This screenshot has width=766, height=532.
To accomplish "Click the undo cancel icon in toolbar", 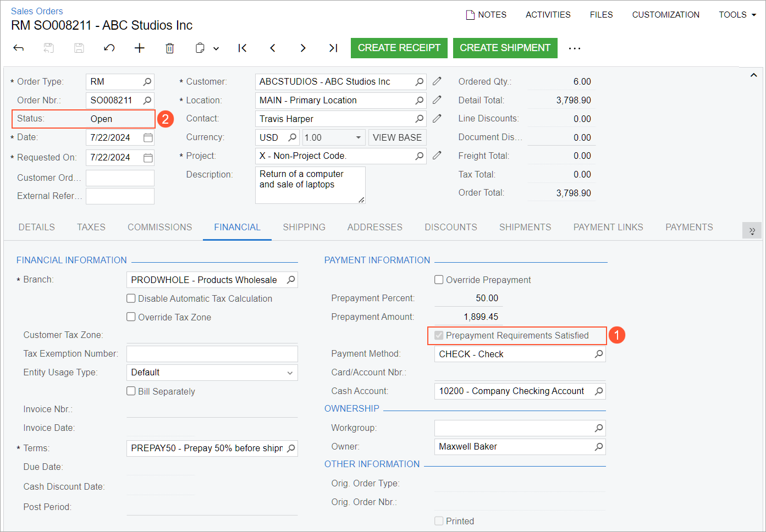I will (x=109, y=48).
